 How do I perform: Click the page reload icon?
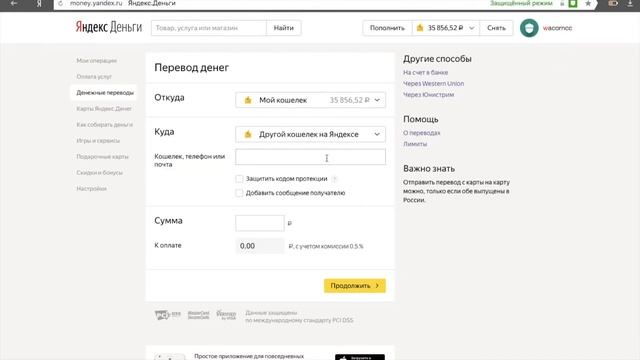click(x=60, y=3)
